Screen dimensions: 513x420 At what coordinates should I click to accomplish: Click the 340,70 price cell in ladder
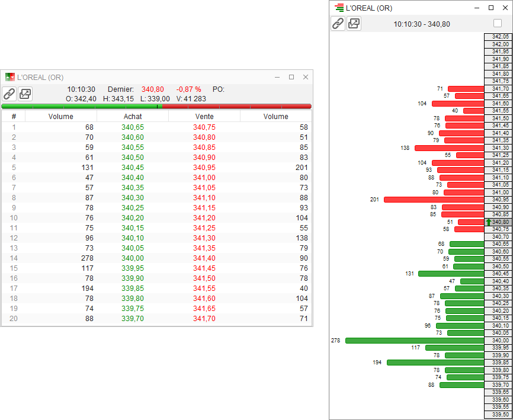coord(499,236)
